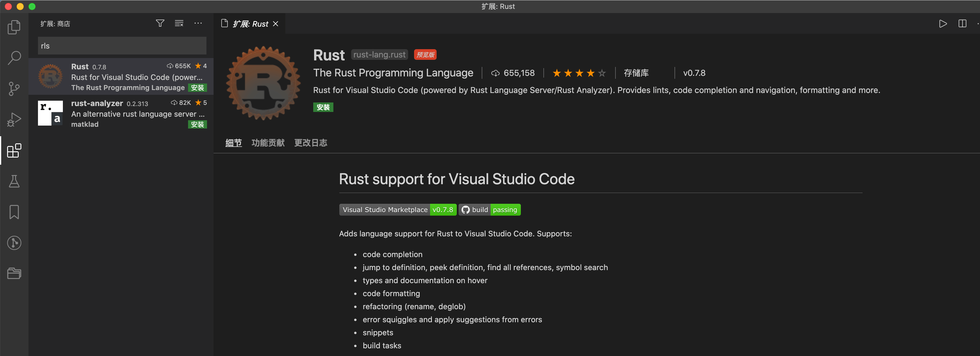Click the filter extensions funnel icon
This screenshot has width=980, height=356.
(x=160, y=24)
